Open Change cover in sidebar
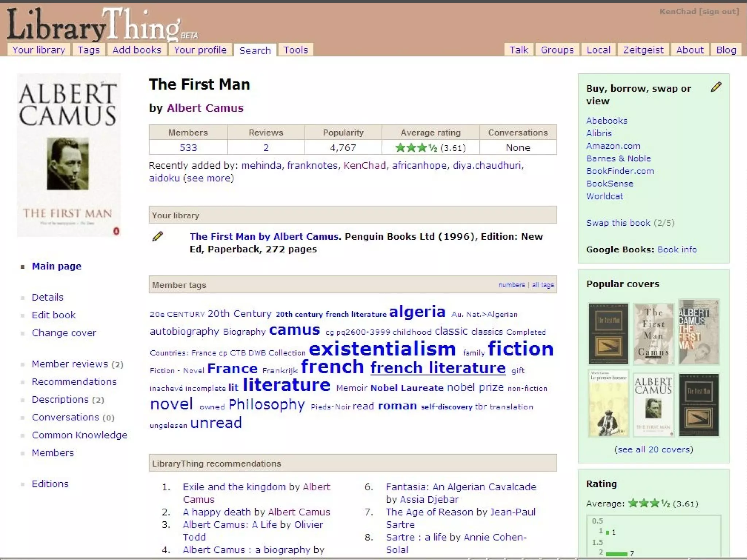 64,333
